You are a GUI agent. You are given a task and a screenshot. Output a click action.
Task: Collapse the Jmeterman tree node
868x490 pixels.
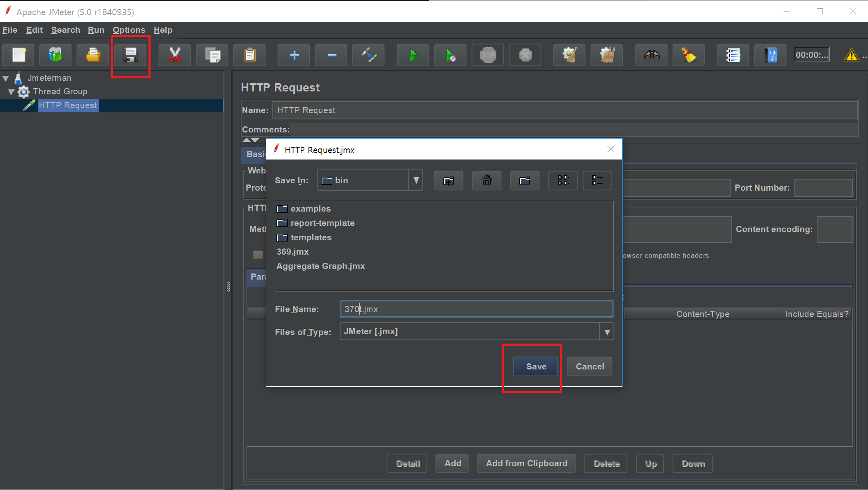(x=6, y=78)
